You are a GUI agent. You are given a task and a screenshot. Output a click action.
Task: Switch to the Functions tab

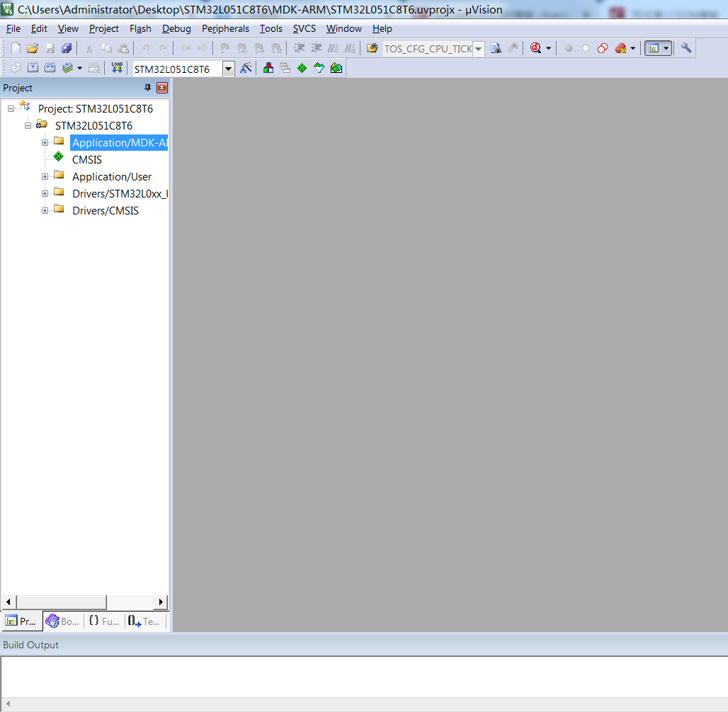click(x=104, y=621)
